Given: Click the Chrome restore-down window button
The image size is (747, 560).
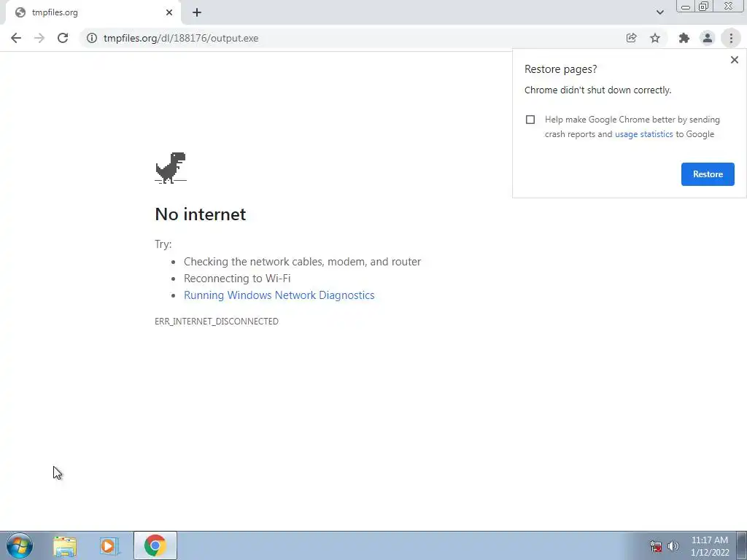Looking at the screenshot, I should coord(704,6).
